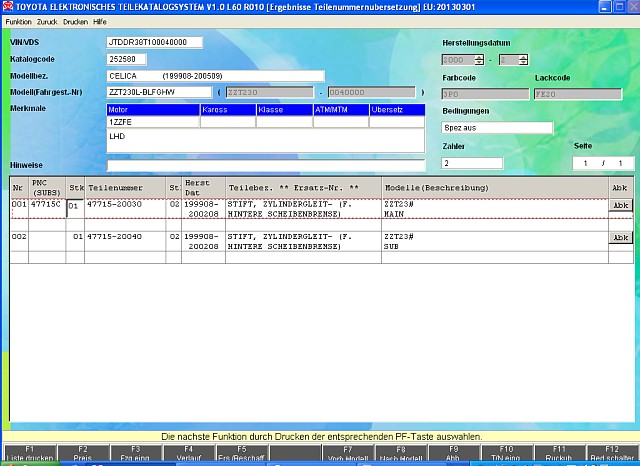Viewport: 640px width, 466px height.
Task: Click the Klasse column header
Action: (284, 110)
